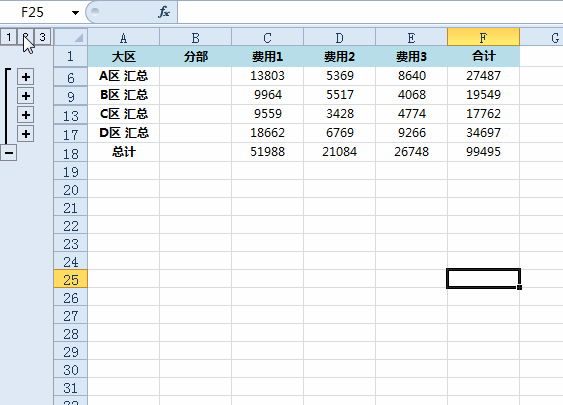
Task: Click grand total cell 99495
Action: pos(483,152)
